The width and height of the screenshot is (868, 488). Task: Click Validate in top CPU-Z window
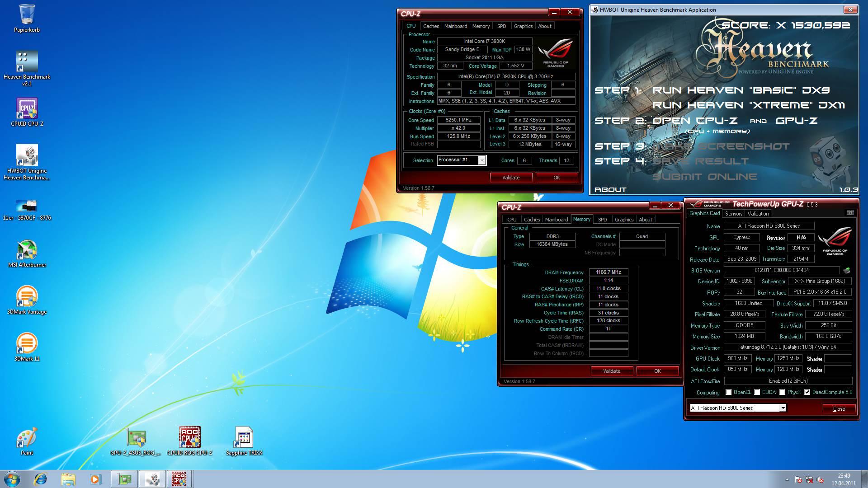coord(511,178)
